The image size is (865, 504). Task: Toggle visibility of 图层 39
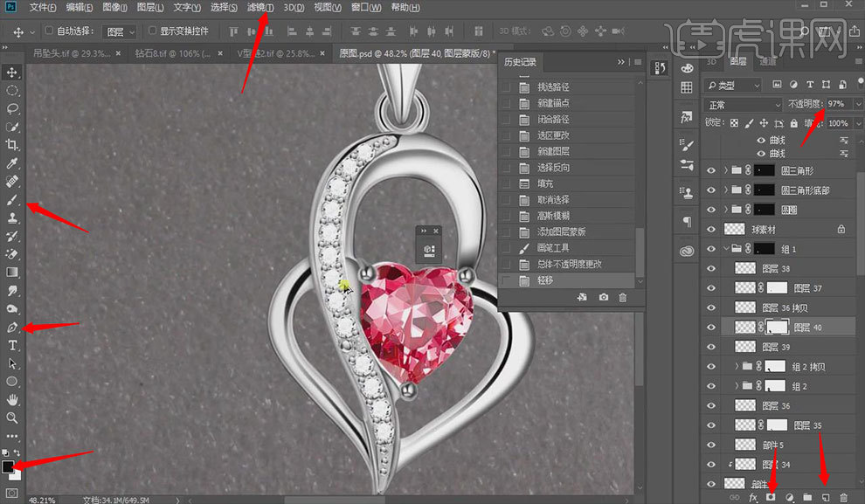711,347
